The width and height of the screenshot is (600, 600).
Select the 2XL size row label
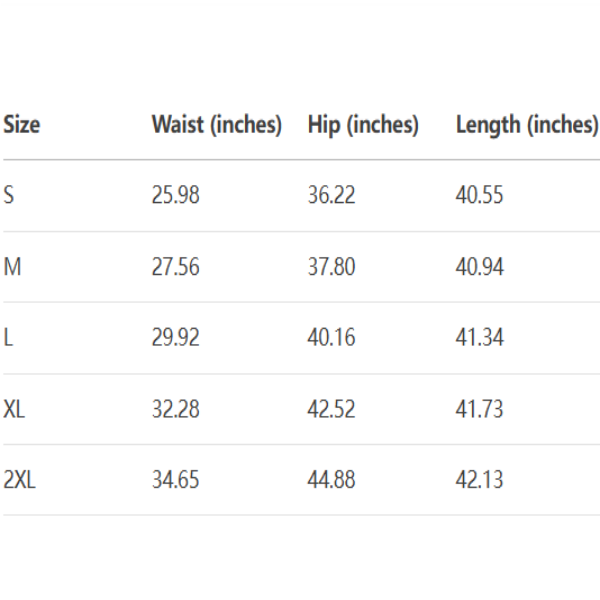[x=20, y=480]
